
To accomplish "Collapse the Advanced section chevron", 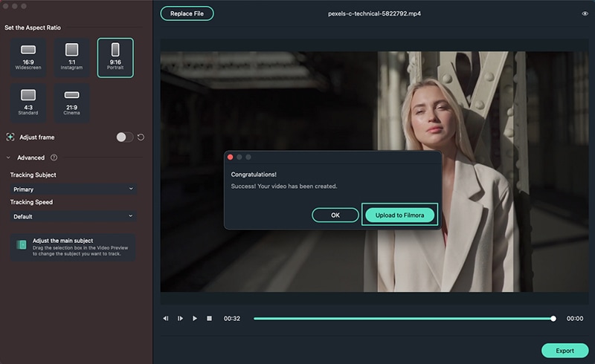I will 8,157.
